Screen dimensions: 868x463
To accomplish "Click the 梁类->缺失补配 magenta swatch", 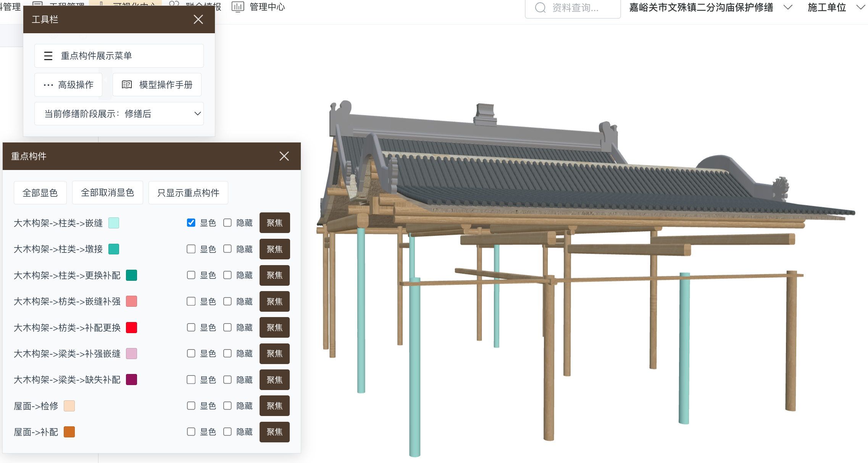I will click(x=132, y=380).
